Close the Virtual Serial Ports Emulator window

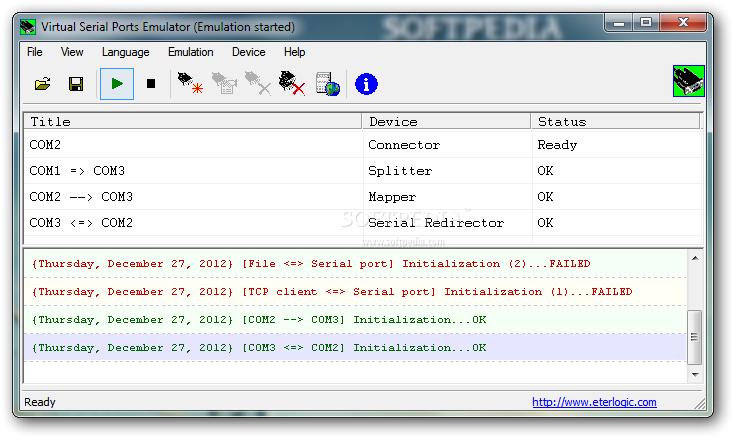[x=683, y=22]
